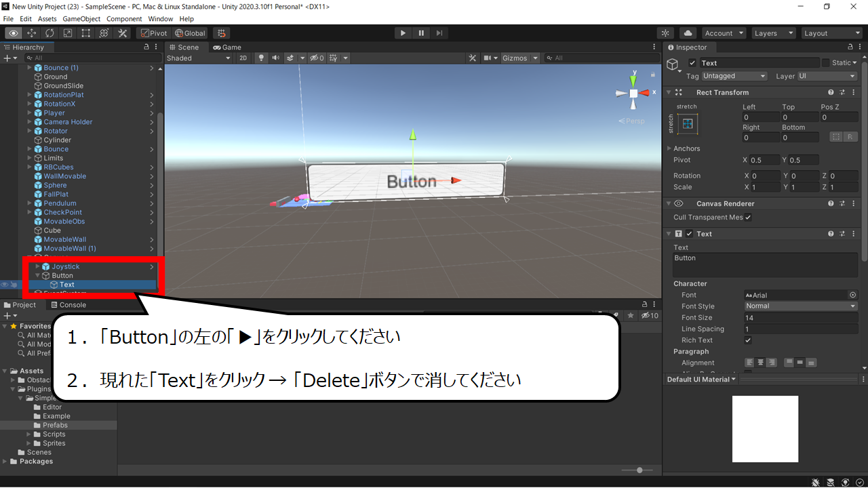
Task: Set left text alignment
Action: pyautogui.click(x=750, y=363)
